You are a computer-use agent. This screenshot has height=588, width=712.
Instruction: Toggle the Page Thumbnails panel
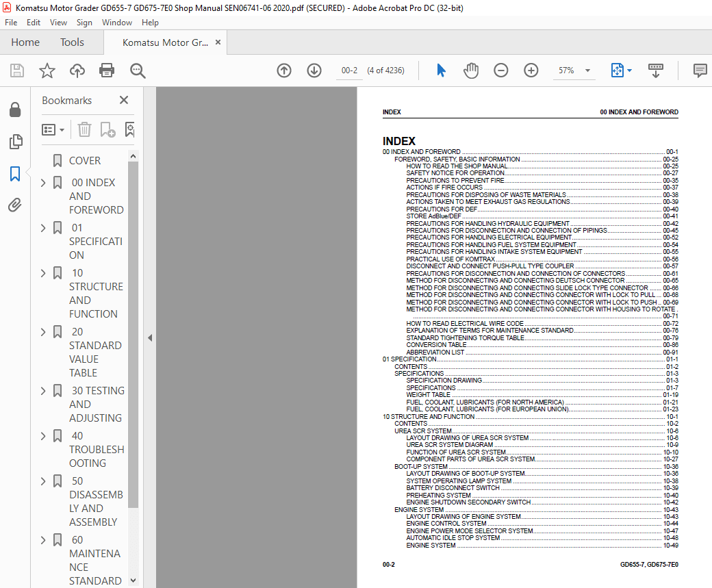[14, 142]
